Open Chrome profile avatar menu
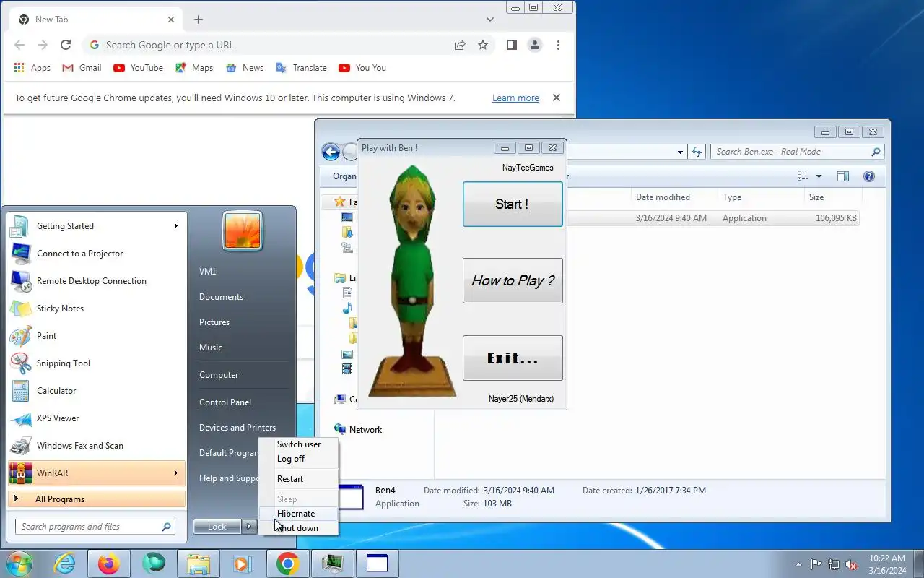Screen dimensions: 924x578 [535, 45]
